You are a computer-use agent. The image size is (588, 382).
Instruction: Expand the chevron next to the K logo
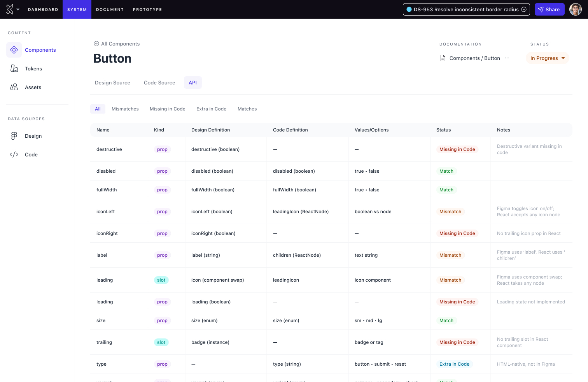coord(18,9)
